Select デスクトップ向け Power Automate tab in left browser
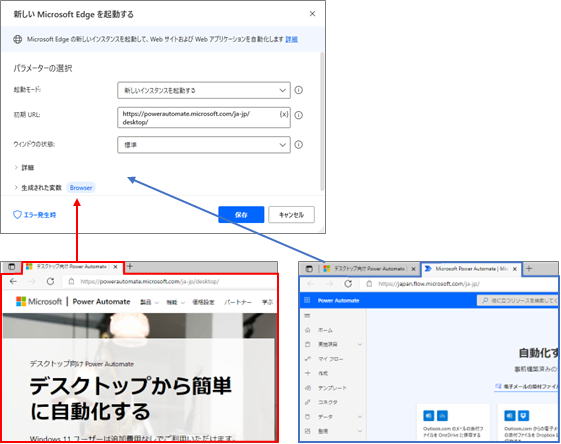Image resolution: width=561 pixels, height=444 pixels. click(71, 267)
